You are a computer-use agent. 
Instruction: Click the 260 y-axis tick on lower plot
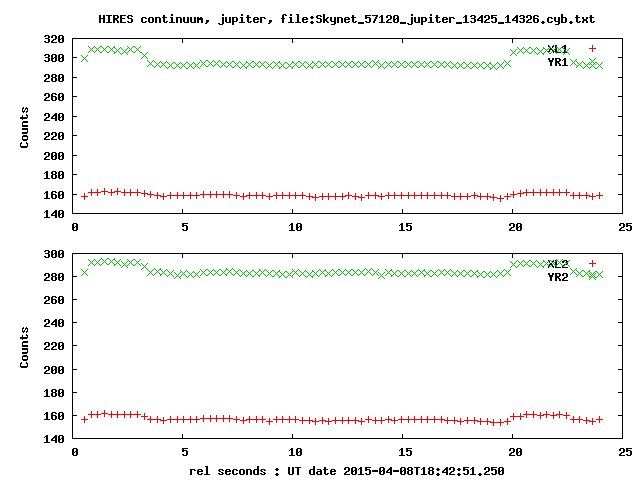[54, 300]
